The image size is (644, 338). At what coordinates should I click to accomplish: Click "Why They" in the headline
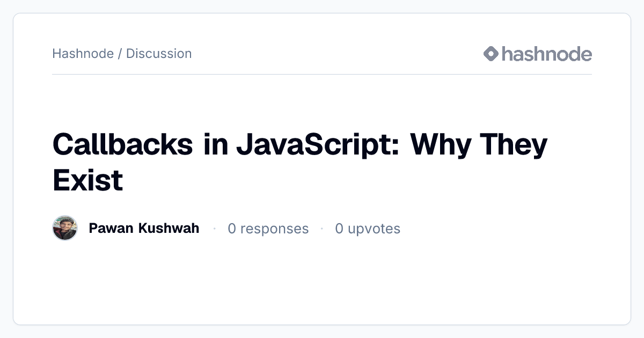[x=479, y=145]
